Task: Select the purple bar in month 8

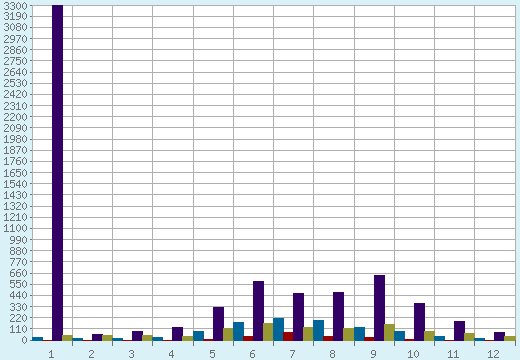Action: coord(338,316)
